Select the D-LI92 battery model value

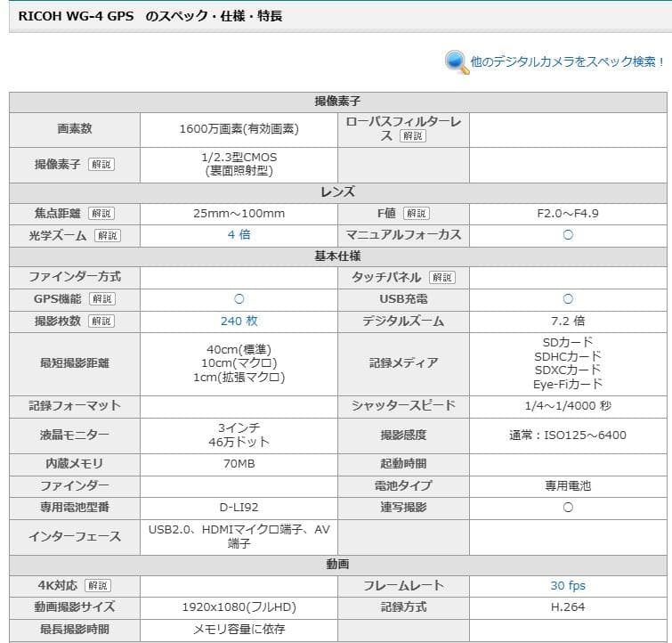click(239, 508)
